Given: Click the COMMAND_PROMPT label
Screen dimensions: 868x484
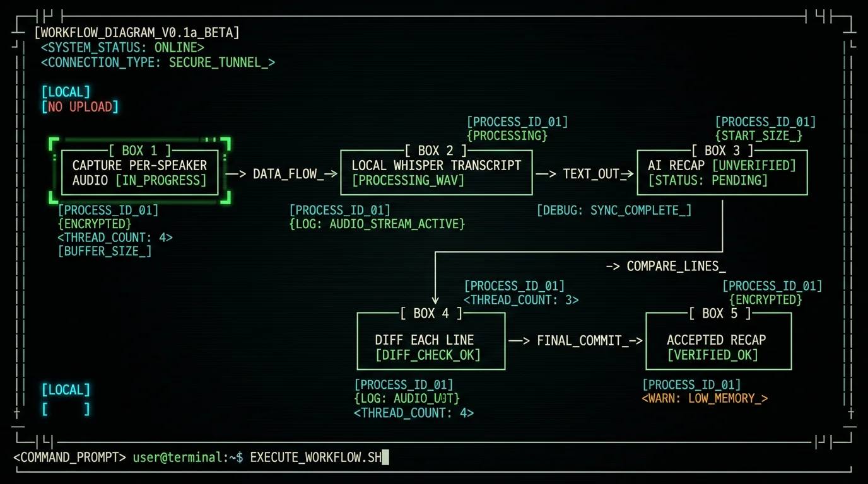Looking at the screenshot, I should pos(69,458).
